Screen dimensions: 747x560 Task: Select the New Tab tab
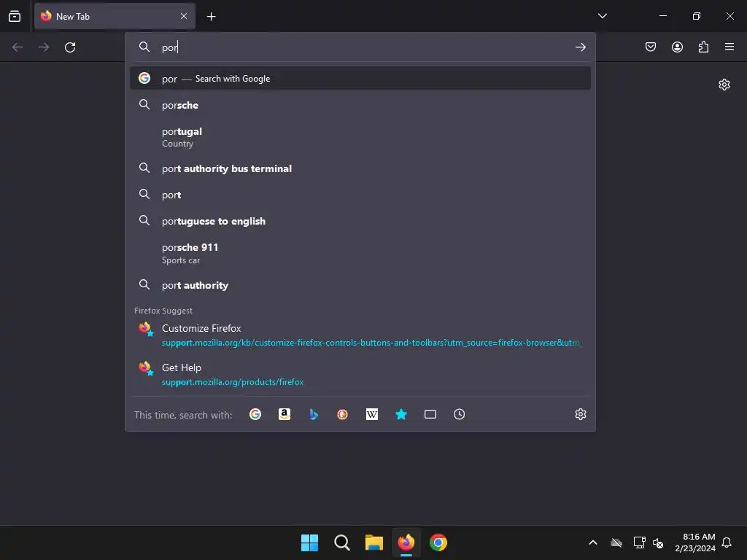(x=115, y=16)
